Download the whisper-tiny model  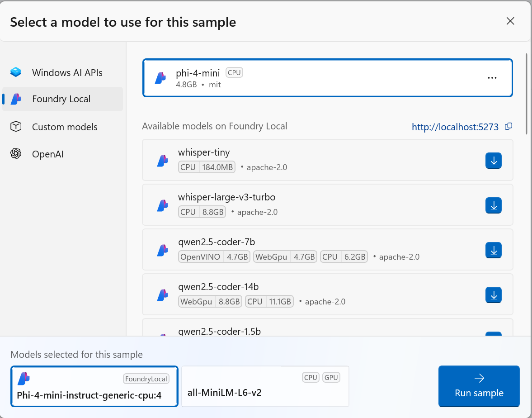(494, 161)
